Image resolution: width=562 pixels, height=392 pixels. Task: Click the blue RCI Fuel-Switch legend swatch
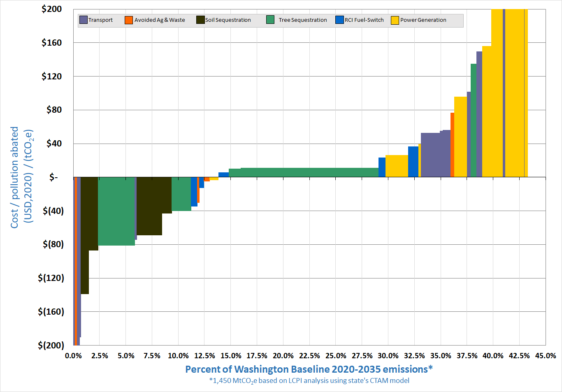pyautogui.click(x=339, y=20)
